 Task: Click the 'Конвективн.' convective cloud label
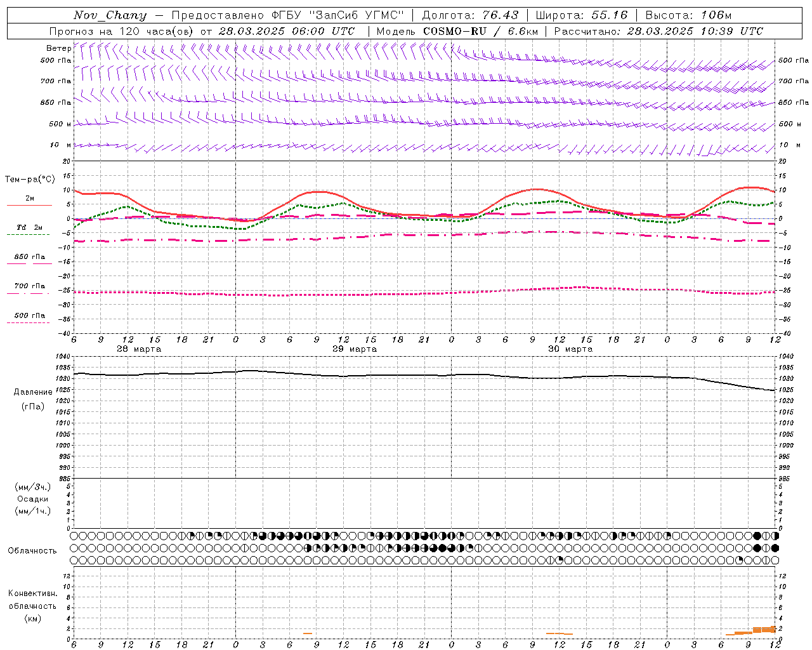point(33,593)
